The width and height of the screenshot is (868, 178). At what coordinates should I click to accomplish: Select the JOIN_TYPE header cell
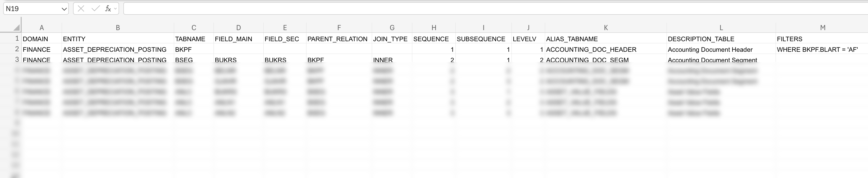[390, 39]
